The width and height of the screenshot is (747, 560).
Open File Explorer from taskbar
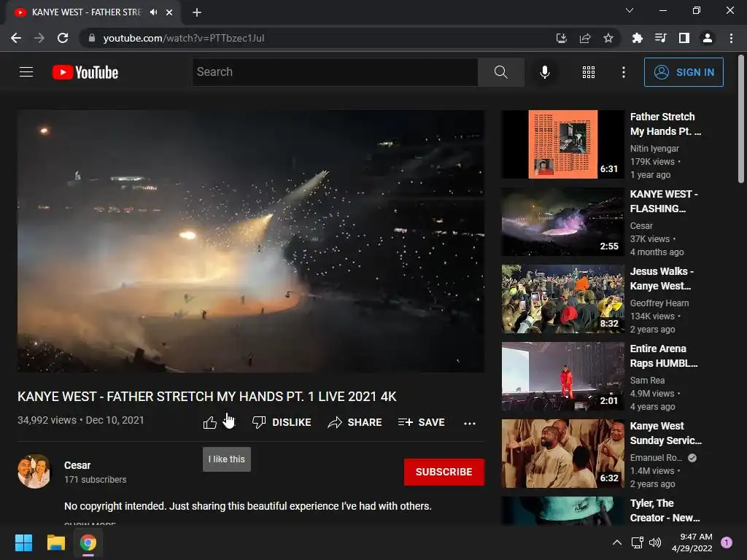tap(55, 542)
